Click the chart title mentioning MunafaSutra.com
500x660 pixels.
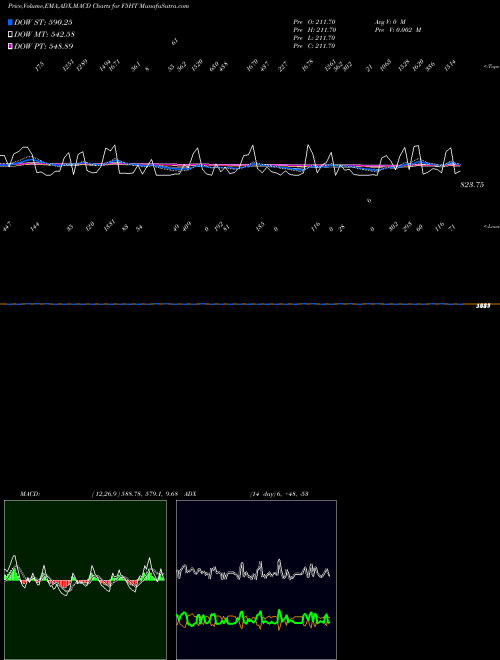[x=98, y=6]
